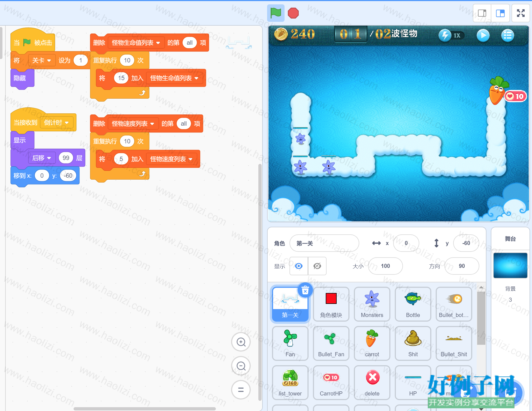Select the Bullet_bot sprite
Viewport: 532px width, 411px height.
[x=454, y=304]
